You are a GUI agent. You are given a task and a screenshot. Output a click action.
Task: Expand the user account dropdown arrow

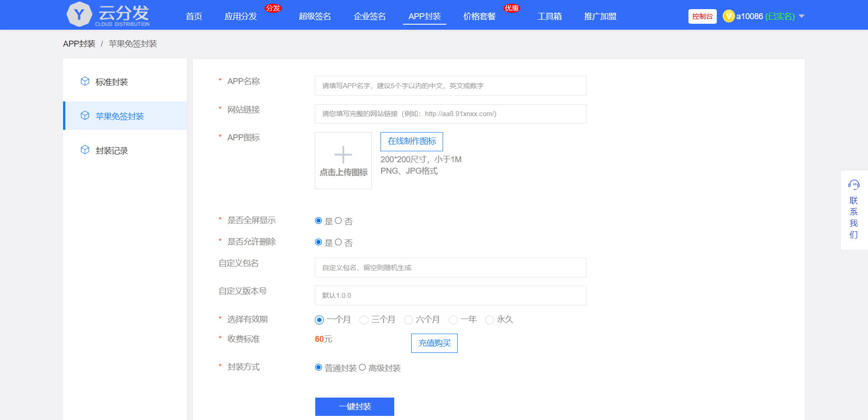tap(801, 16)
